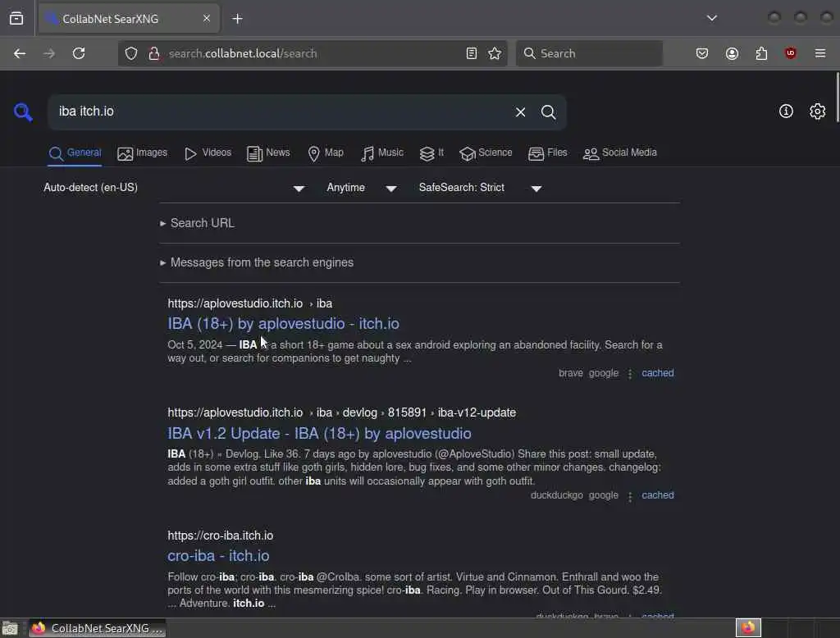Toggle reader view icon
Image resolution: width=840 pixels, height=638 pixels.
pos(472,53)
